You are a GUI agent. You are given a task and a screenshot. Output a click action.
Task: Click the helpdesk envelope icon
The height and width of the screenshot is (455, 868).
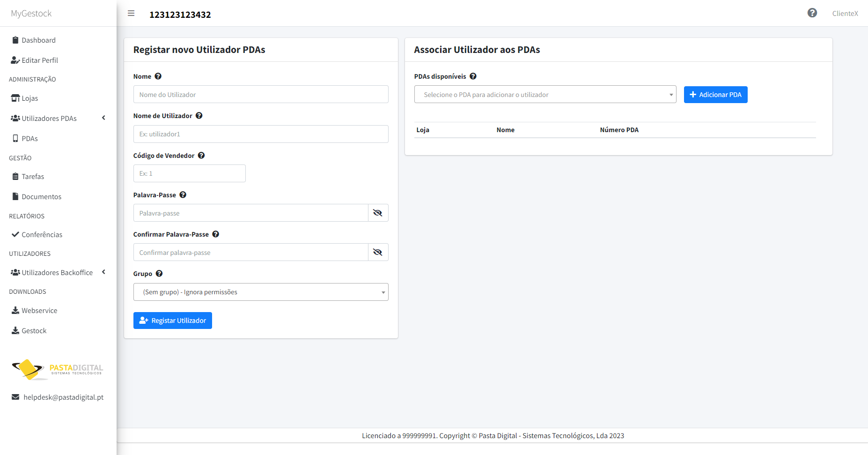[x=15, y=397]
